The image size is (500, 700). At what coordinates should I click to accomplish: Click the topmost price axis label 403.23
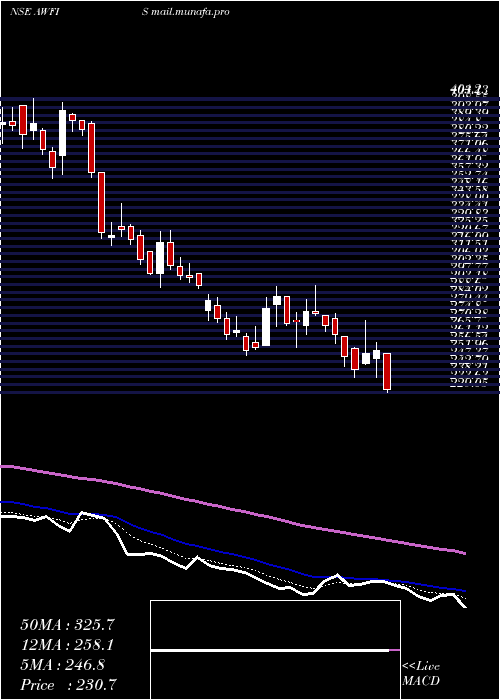(x=469, y=91)
